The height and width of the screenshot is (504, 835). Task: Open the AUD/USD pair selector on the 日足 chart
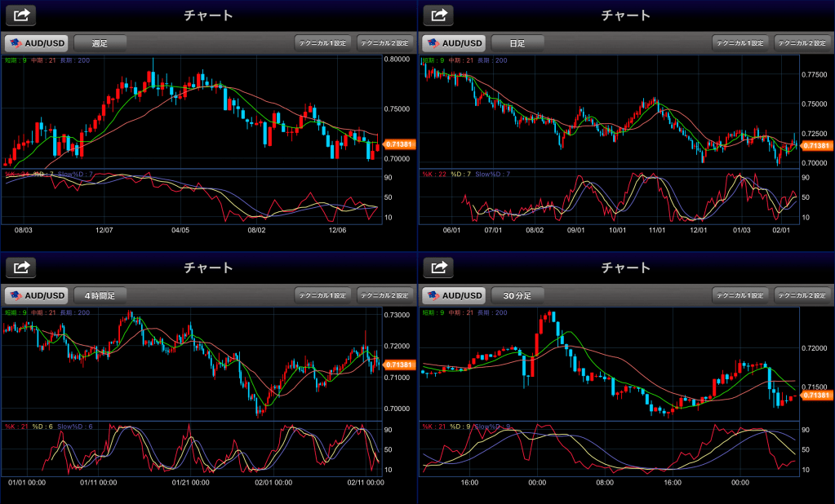[453, 42]
